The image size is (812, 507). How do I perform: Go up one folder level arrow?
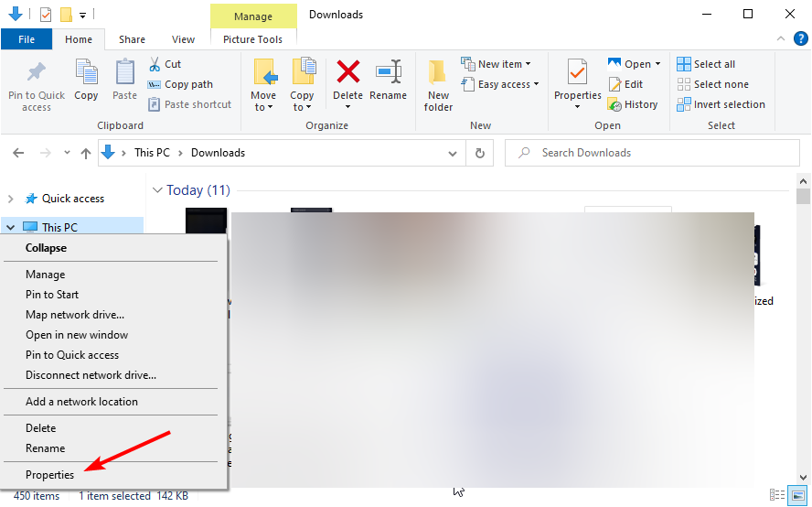86,153
